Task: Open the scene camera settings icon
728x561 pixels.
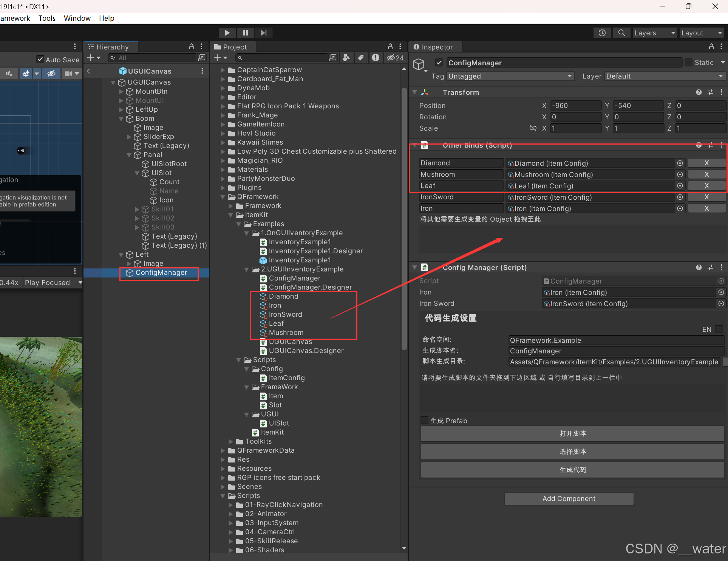Action: click(68, 74)
